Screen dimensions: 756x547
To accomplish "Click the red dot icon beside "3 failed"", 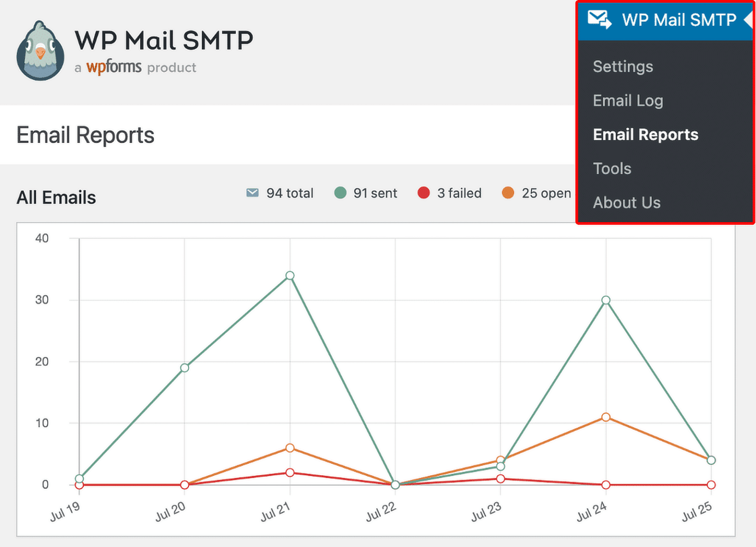I will coord(424,193).
